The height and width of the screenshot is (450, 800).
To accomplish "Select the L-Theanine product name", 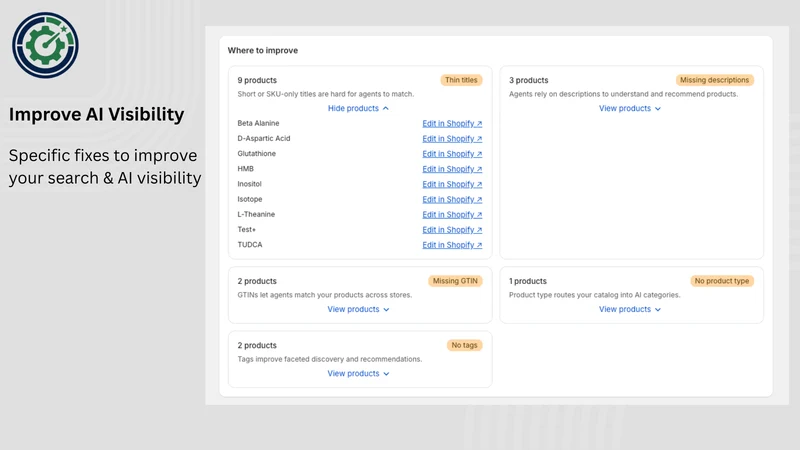I will [x=256, y=214].
